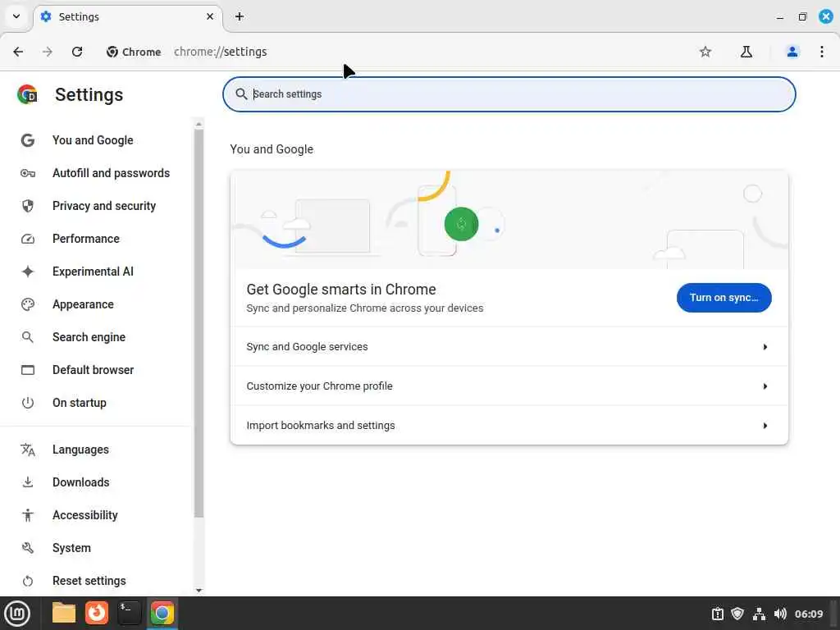Open Performance settings section
Viewport: 840px width, 630px height.
tap(85, 239)
